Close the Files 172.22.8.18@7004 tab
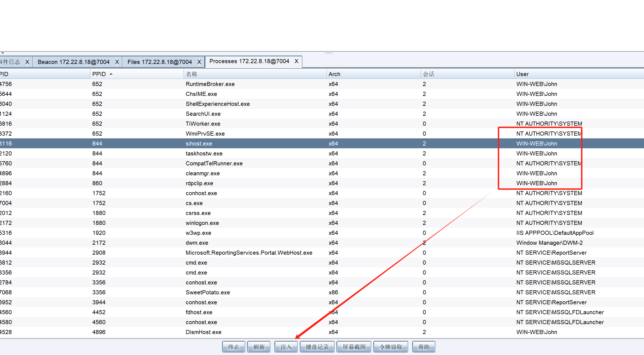 pos(199,62)
